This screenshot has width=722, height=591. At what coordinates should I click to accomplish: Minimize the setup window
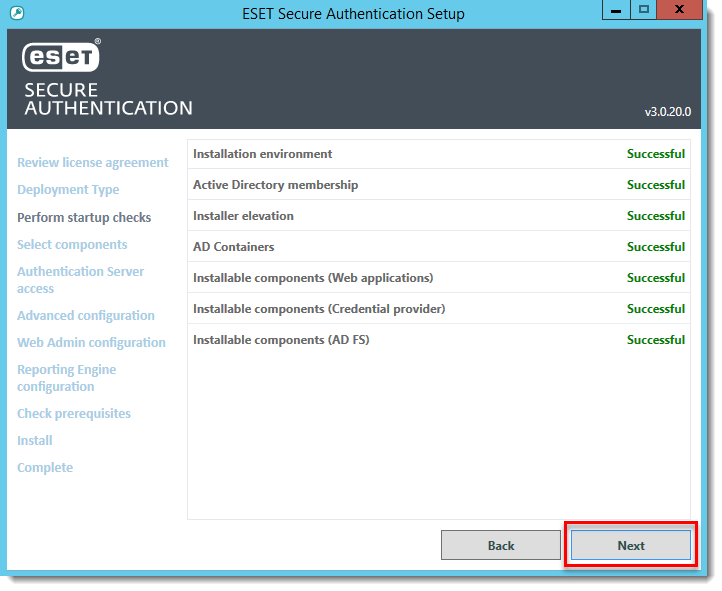[616, 10]
